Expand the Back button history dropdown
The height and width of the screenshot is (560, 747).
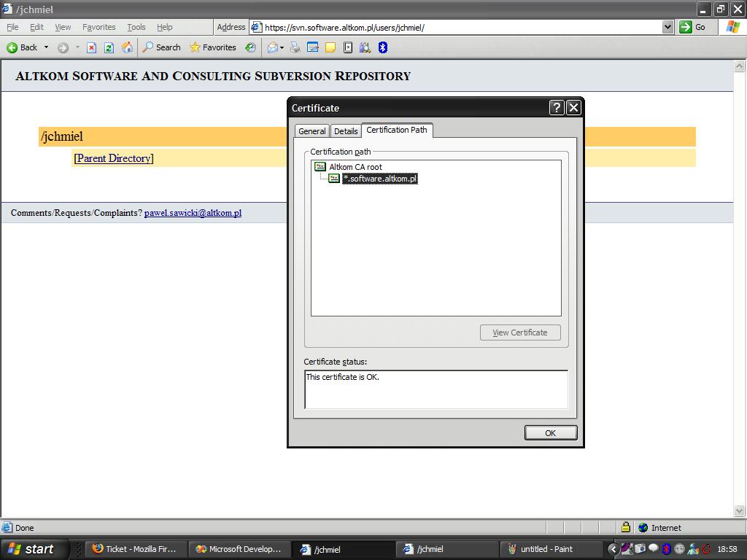46,47
